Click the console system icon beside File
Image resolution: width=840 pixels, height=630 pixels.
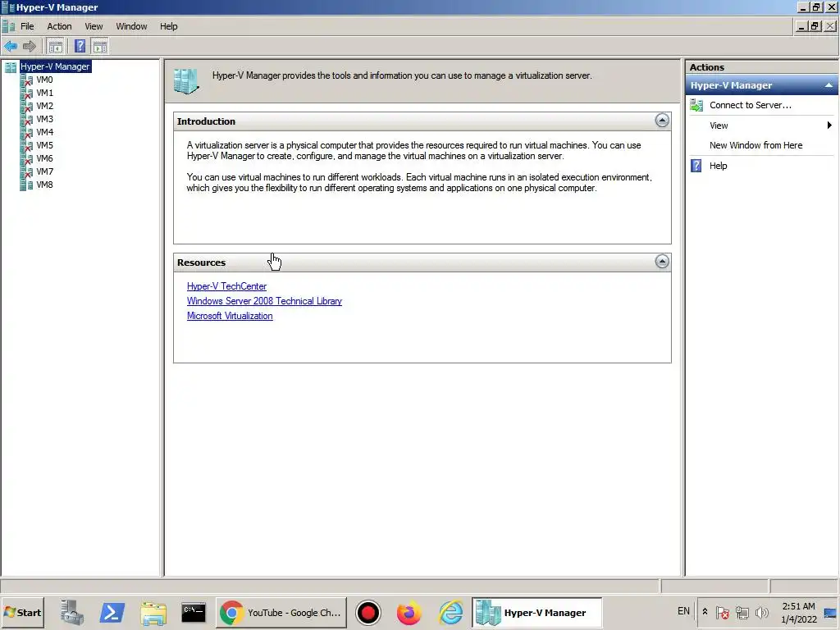(8, 26)
